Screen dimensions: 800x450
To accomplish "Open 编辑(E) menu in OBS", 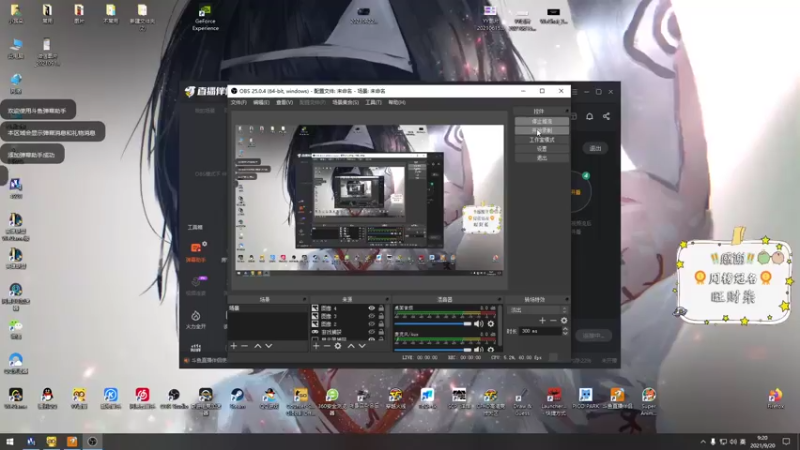I will click(261, 103).
